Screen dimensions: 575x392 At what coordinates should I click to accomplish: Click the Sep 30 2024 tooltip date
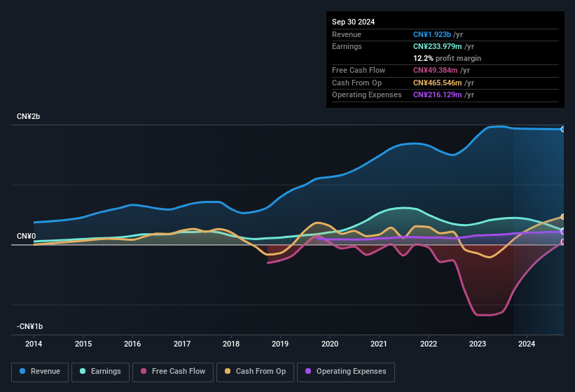[x=353, y=22]
